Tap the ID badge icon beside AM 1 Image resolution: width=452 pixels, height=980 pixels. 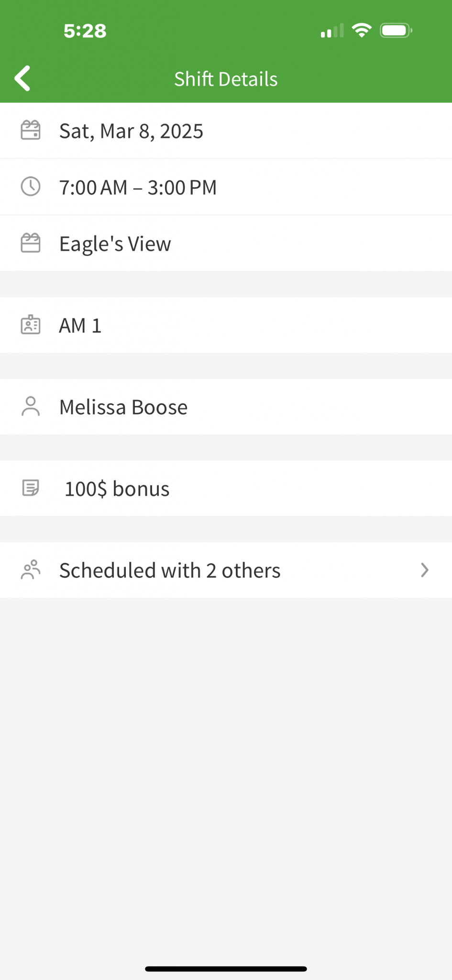tap(31, 325)
